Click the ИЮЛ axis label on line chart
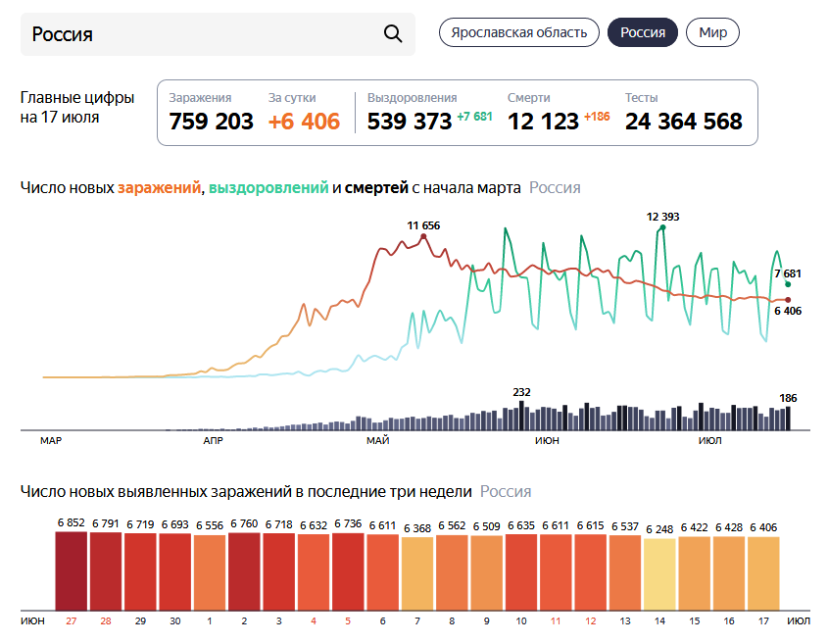 point(709,440)
